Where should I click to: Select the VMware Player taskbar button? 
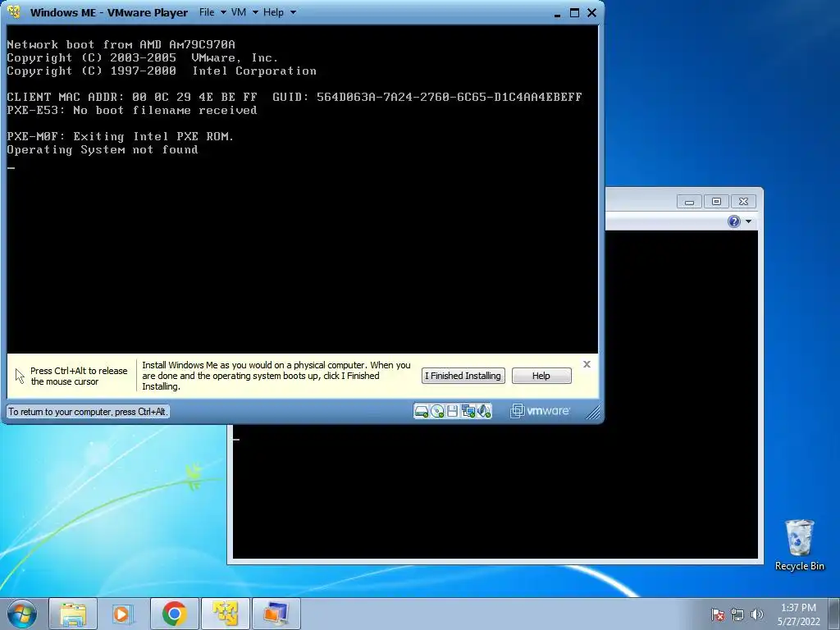tap(225, 614)
